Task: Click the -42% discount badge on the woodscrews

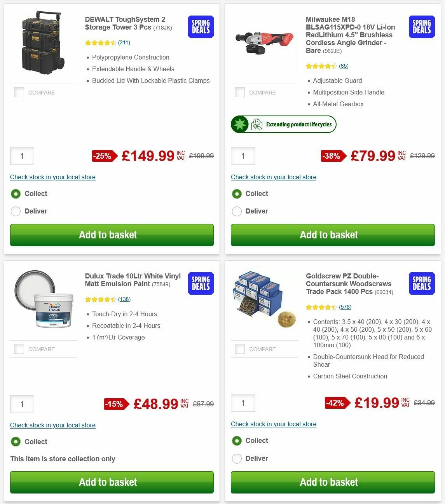Action: click(337, 404)
